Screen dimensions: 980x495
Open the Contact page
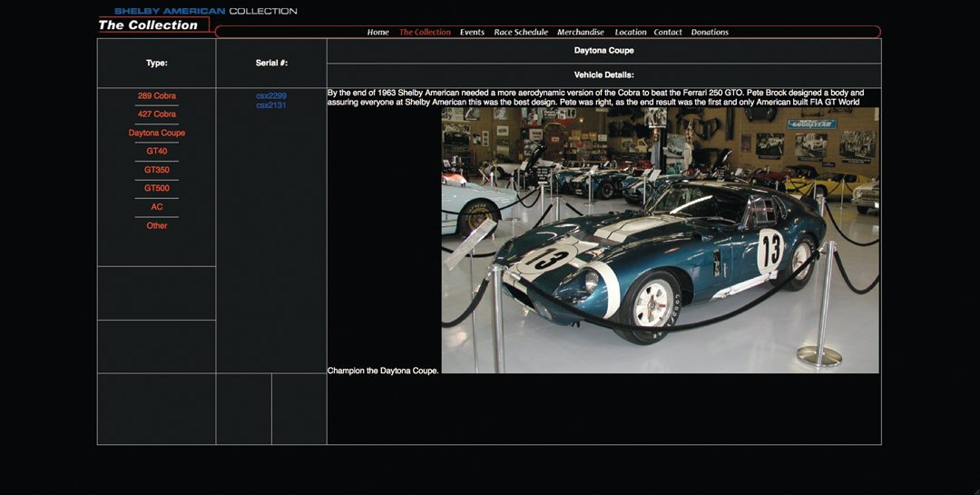coord(668,32)
